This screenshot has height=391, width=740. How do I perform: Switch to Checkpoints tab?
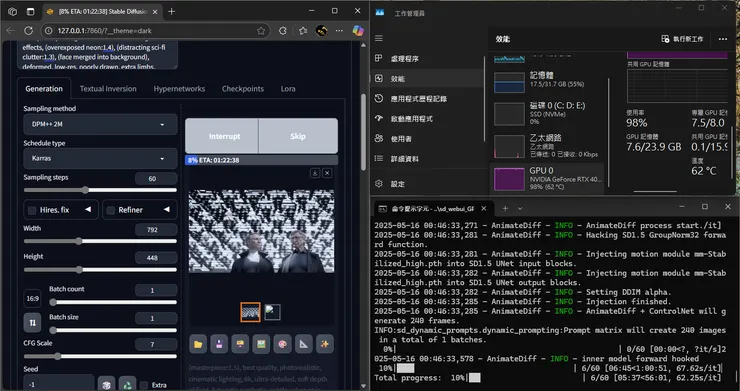(243, 89)
